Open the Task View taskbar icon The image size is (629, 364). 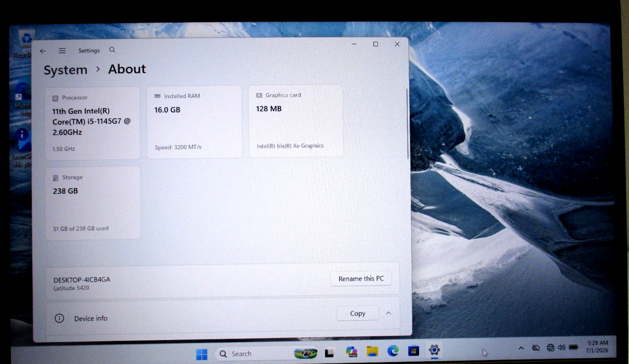click(x=329, y=353)
